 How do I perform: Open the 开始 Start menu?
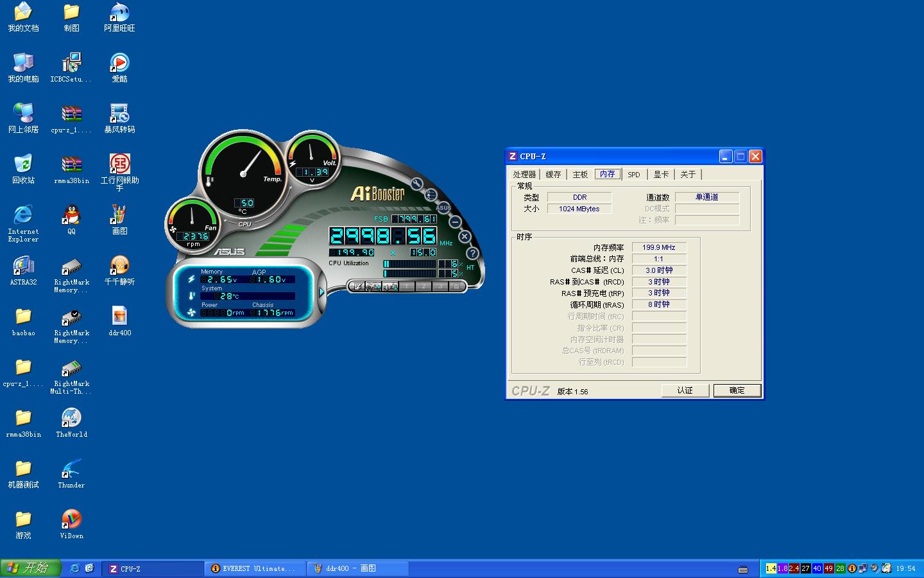(x=30, y=568)
